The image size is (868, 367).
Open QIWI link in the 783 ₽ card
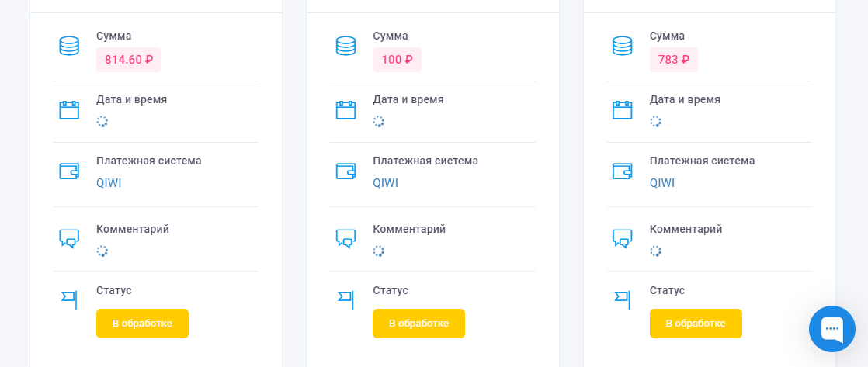(662, 183)
